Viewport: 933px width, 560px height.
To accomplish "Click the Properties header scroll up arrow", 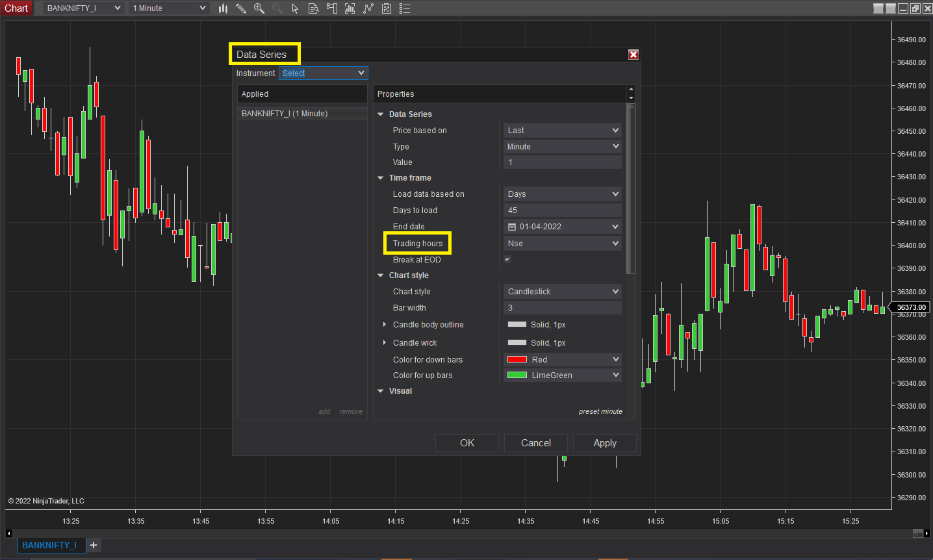I will 631,89.
